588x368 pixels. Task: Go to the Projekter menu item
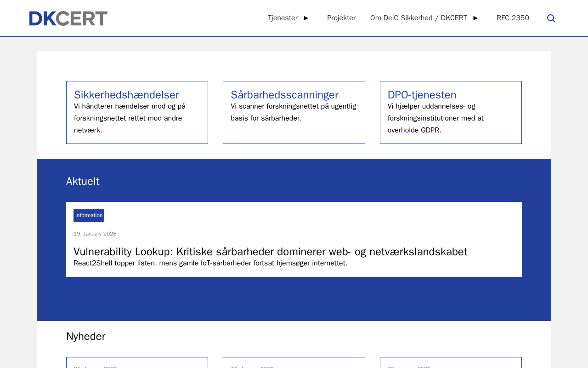tap(341, 18)
